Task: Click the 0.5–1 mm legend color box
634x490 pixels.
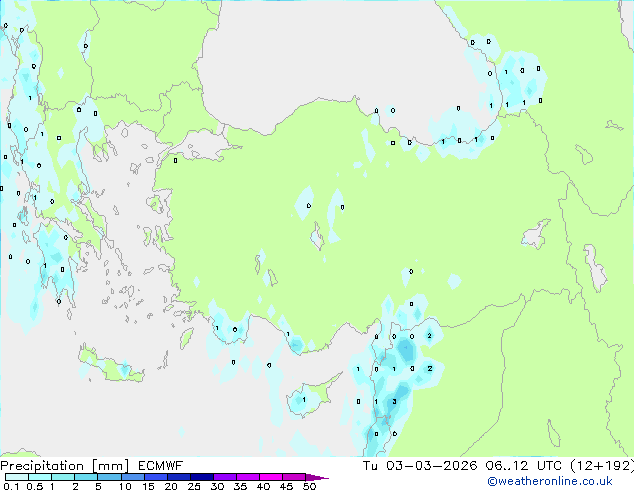Action: click(x=40, y=477)
